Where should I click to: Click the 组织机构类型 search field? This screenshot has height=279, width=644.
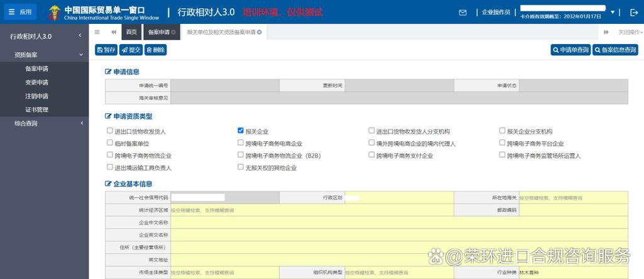[399, 273]
